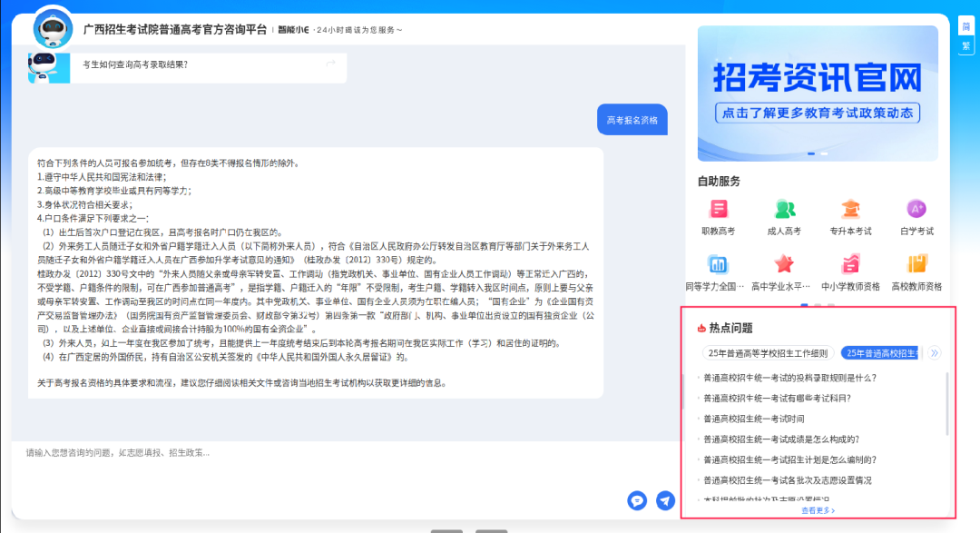Switch to 繁 traditional Chinese option
980x533 pixels.
(x=965, y=45)
